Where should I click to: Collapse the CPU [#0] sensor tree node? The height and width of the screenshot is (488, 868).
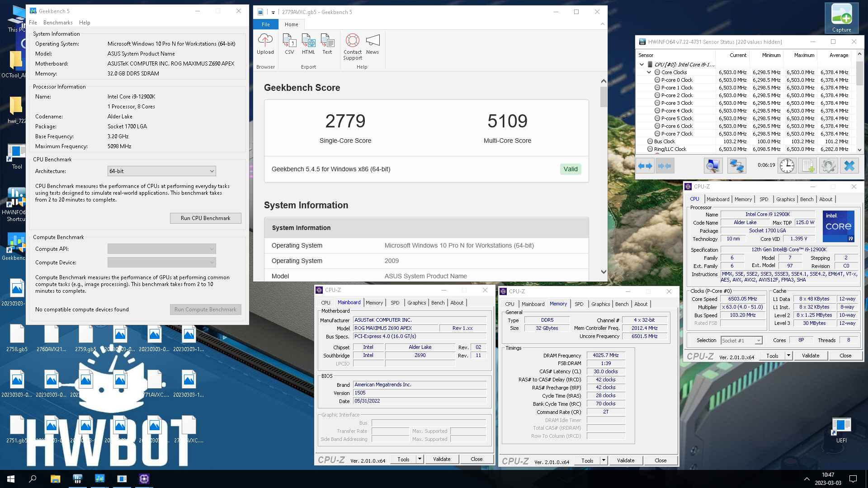pyautogui.click(x=642, y=65)
